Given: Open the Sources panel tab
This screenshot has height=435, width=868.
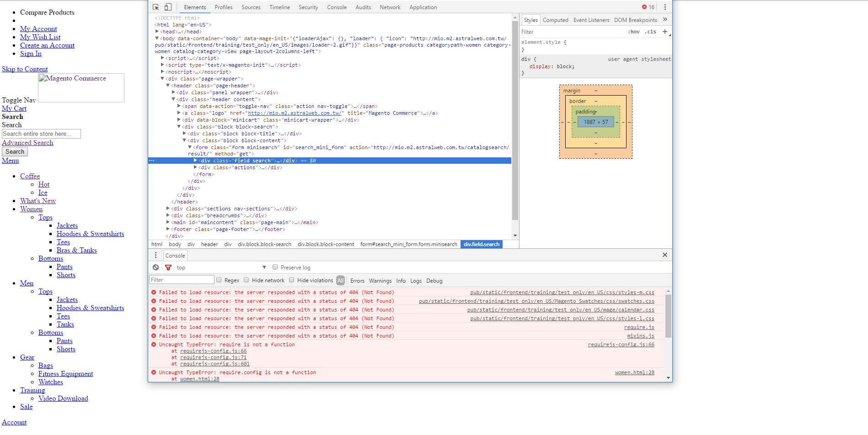Looking at the screenshot, I should tap(251, 7).
